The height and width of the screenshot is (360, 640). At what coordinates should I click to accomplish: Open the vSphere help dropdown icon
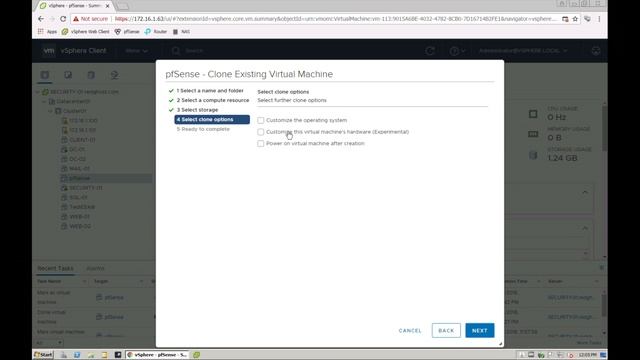click(x=457, y=51)
